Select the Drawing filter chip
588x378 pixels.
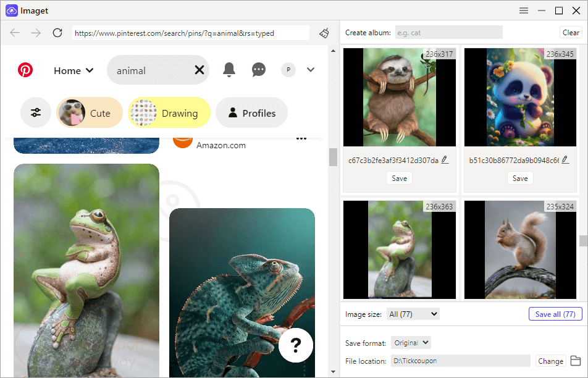169,112
